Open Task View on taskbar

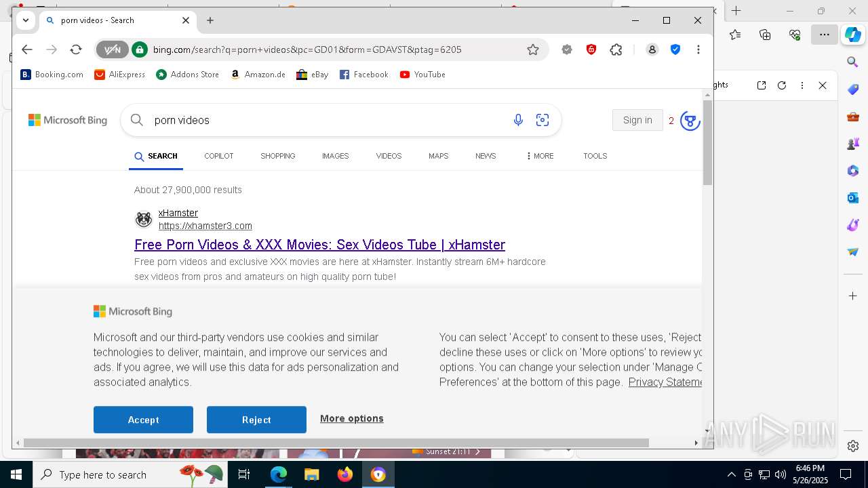click(244, 474)
